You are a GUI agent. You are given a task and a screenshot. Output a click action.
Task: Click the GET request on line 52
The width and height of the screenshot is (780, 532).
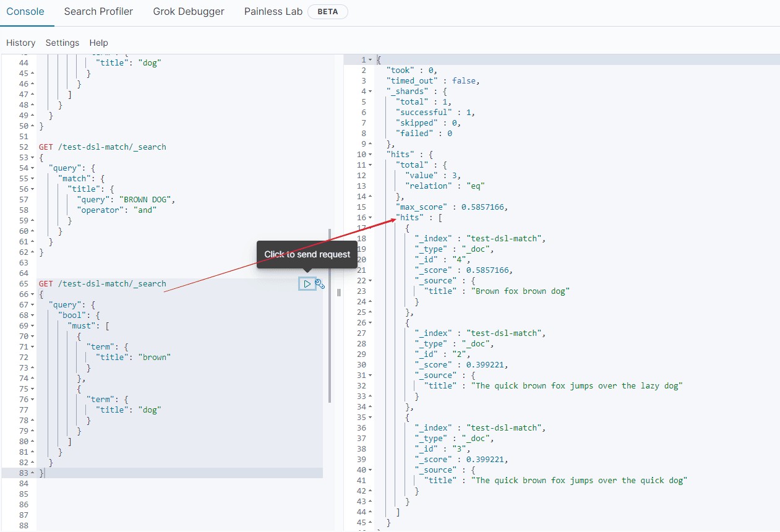[x=102, y=147]
